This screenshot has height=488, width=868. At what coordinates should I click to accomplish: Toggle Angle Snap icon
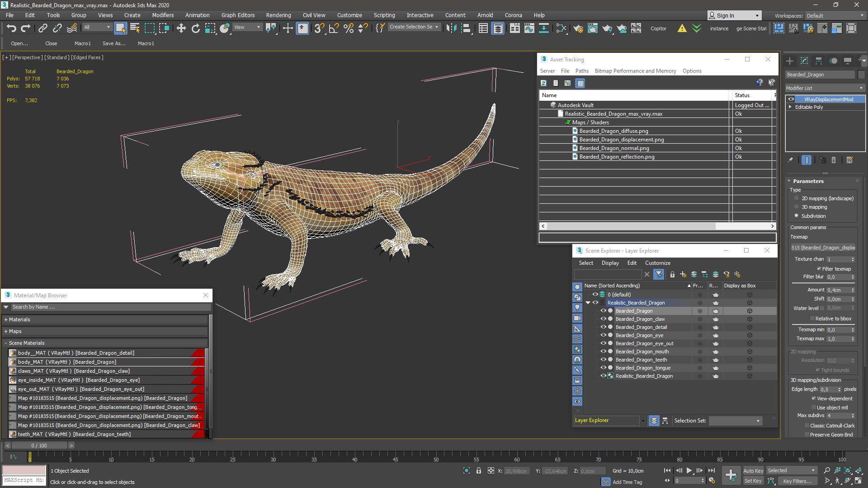point(334,28)
